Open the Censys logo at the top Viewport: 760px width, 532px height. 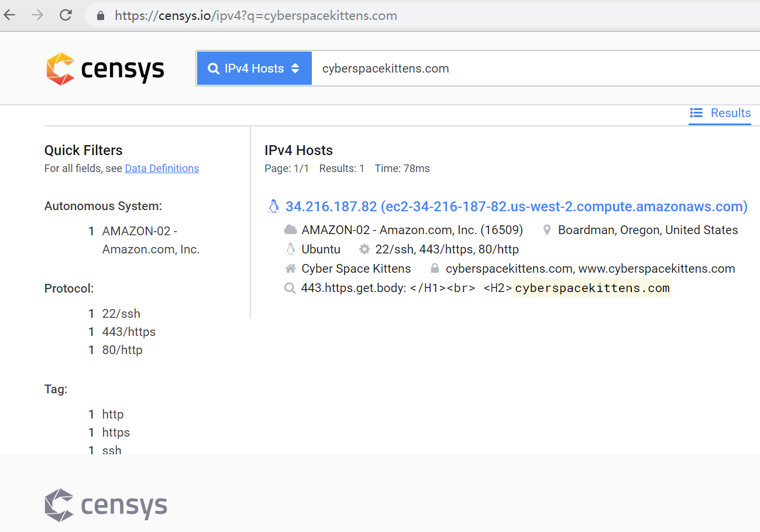tap(105, 69)
